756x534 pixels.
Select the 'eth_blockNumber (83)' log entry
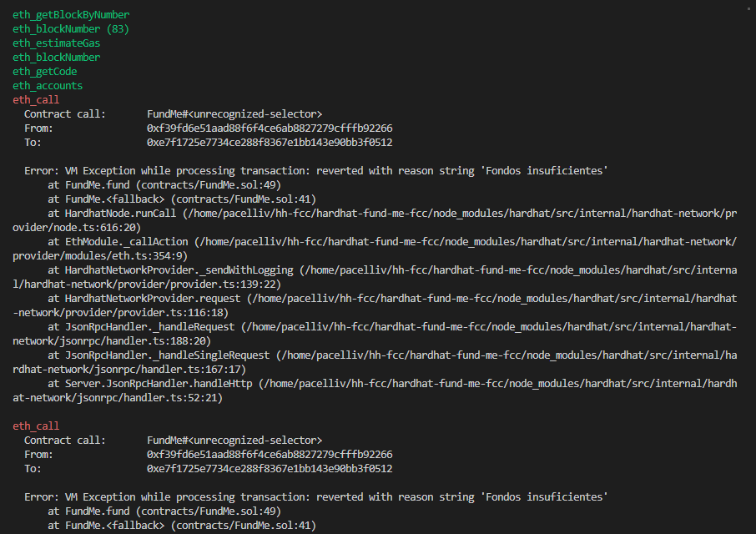(71, 29)
